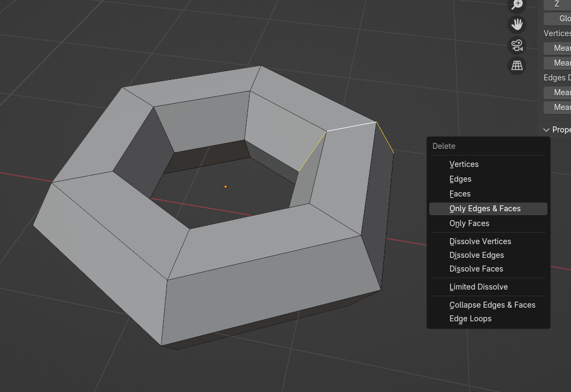Viewport: 571px width, 392px height.
Task: Select Dissolve Vertices in the menu
Action: point(488,241)
